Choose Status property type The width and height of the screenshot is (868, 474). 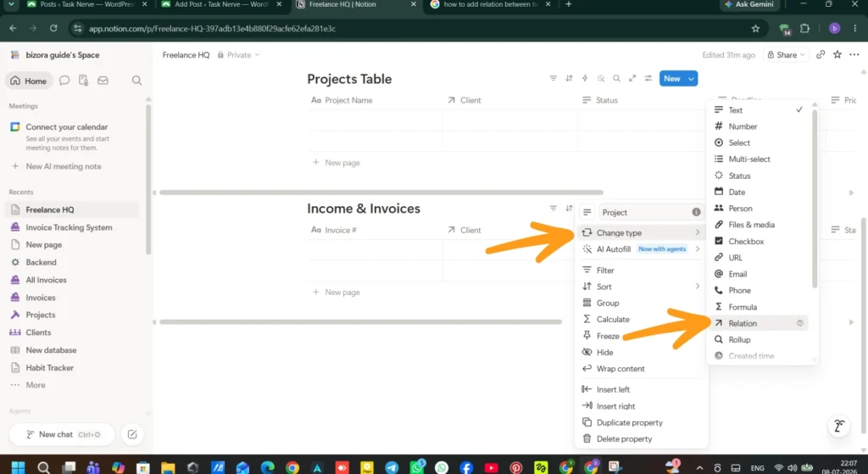point(758,176)
